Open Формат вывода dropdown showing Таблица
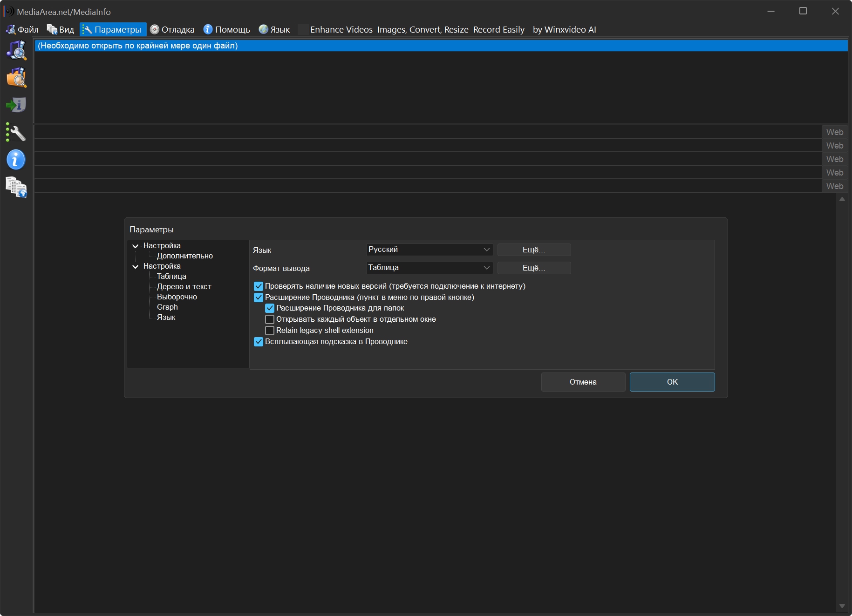Screen dimensions: 852x616 click(x=429, y=268)
